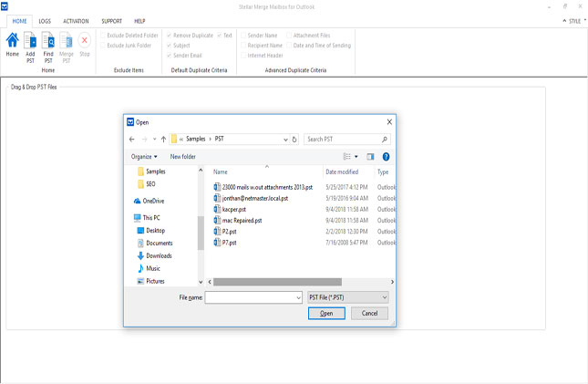Select jonthan@netmaster.local.pst file
588x384 pixels.
point(251,198)
